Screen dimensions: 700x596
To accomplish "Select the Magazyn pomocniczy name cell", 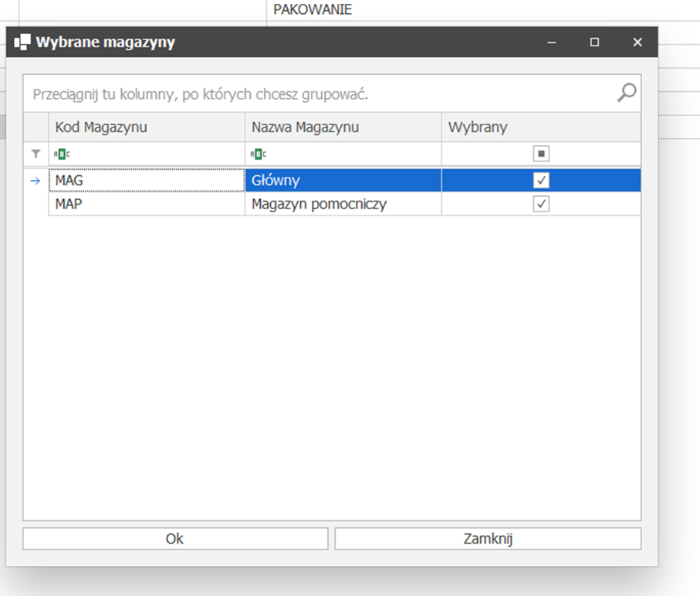I will (x=343, y=205).
